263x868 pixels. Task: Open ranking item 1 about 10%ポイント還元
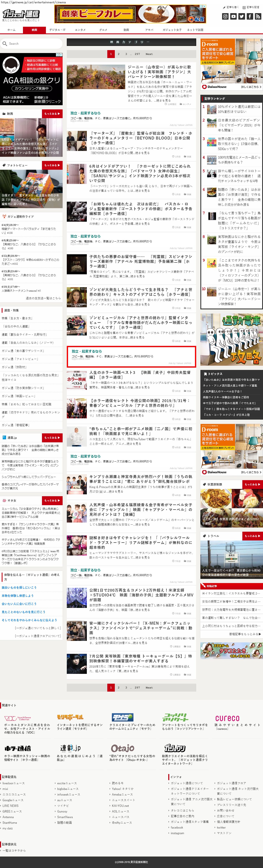pos(239,109)
